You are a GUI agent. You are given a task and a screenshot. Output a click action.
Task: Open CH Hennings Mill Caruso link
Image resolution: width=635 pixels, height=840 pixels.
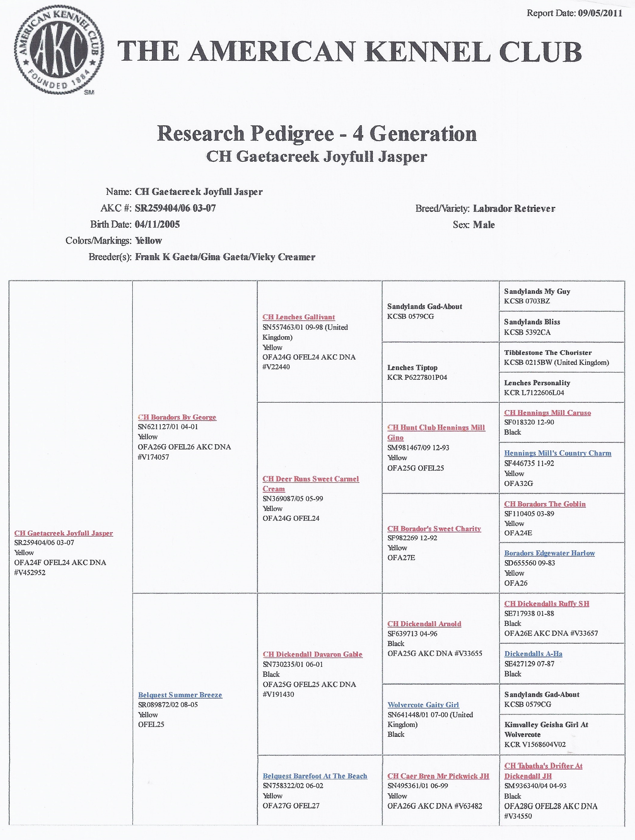pyautogui.click(x=547, y=412)
